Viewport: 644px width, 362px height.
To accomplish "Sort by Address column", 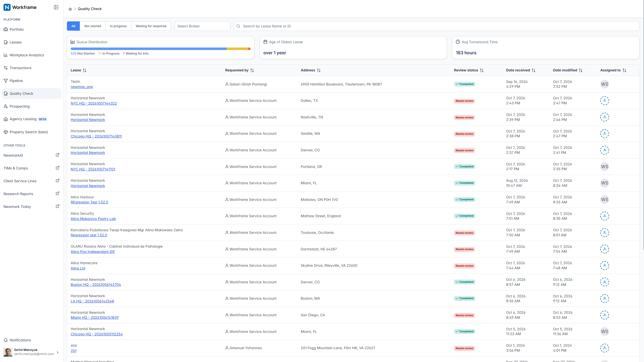I will click(319, 70).
